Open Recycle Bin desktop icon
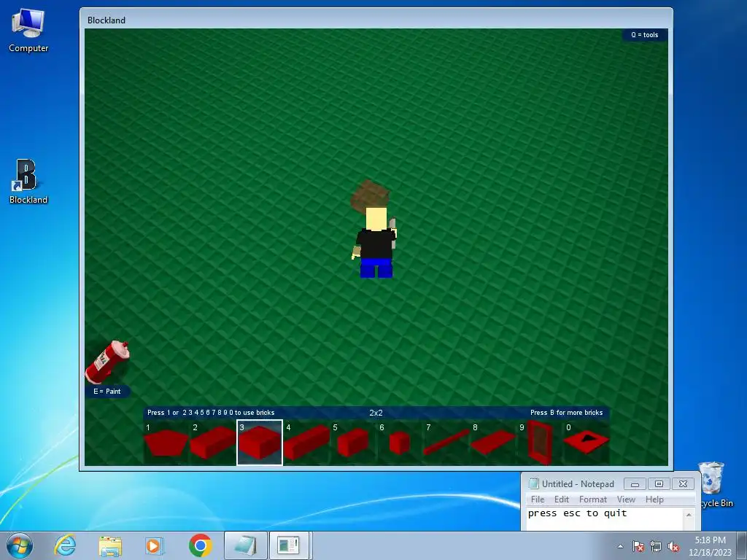This screenshot has height=560, width=747. click(713, 484)
